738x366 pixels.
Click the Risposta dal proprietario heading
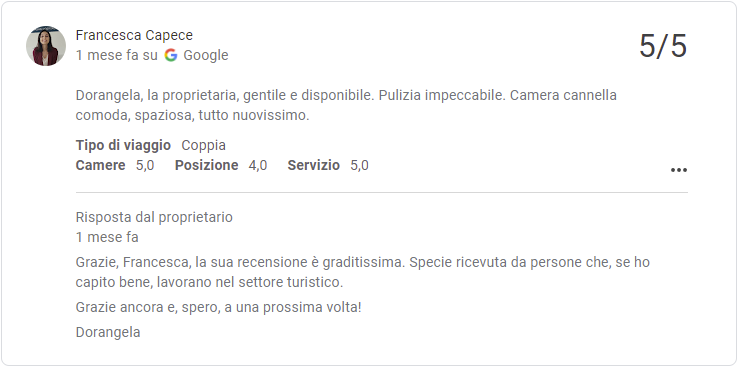(154, 217)
